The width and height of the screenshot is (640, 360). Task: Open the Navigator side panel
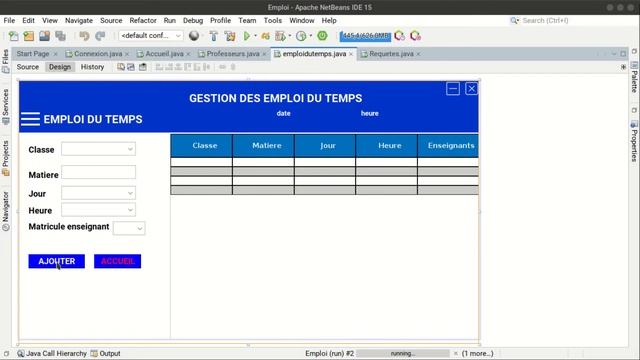[5, 211]
